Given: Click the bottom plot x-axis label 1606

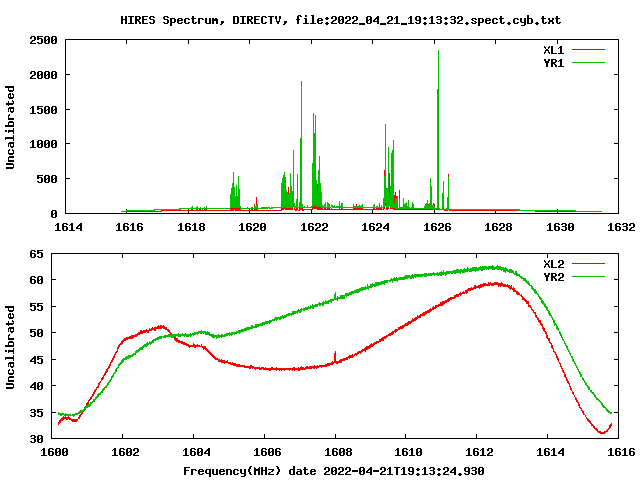Looking at the screenshot, I should coord(267,452).
